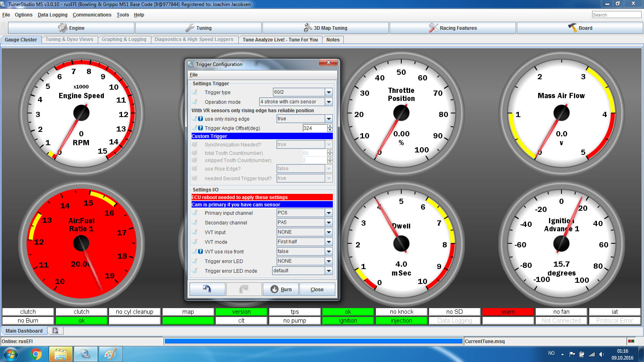Open help for VVT use rise front

200,251
